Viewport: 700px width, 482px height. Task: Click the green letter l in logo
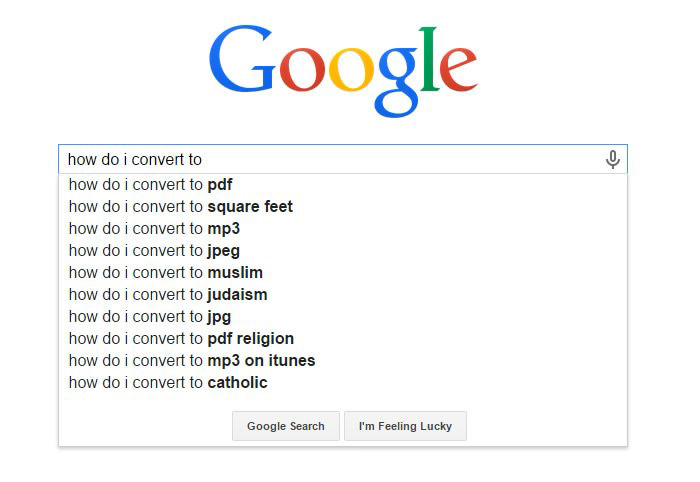point(429,58)
